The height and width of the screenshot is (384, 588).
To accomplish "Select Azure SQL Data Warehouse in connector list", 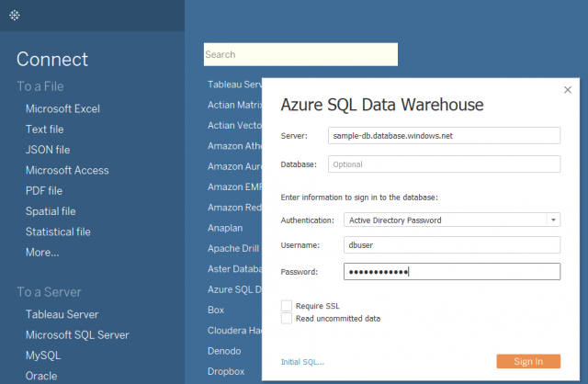I will tap(235, 289).
